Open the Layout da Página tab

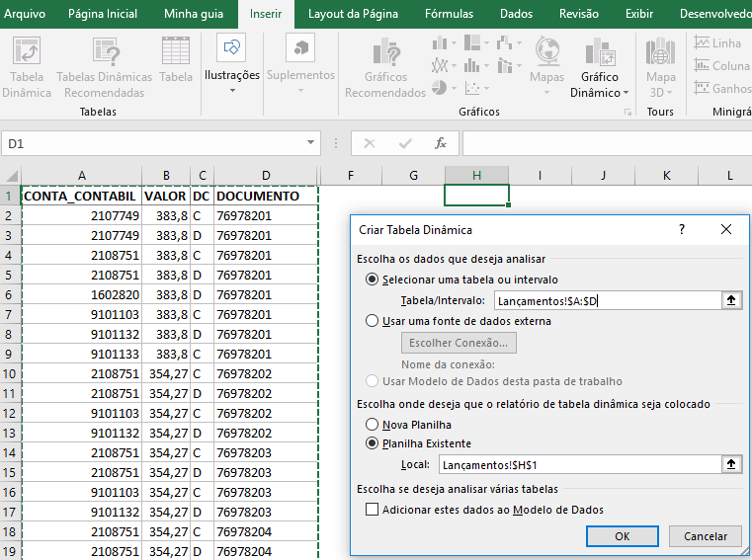click(355, 14)
